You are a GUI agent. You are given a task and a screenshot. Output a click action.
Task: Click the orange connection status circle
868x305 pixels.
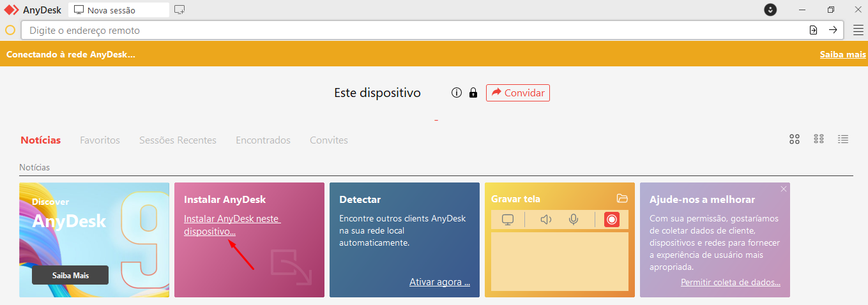point(10,30)
